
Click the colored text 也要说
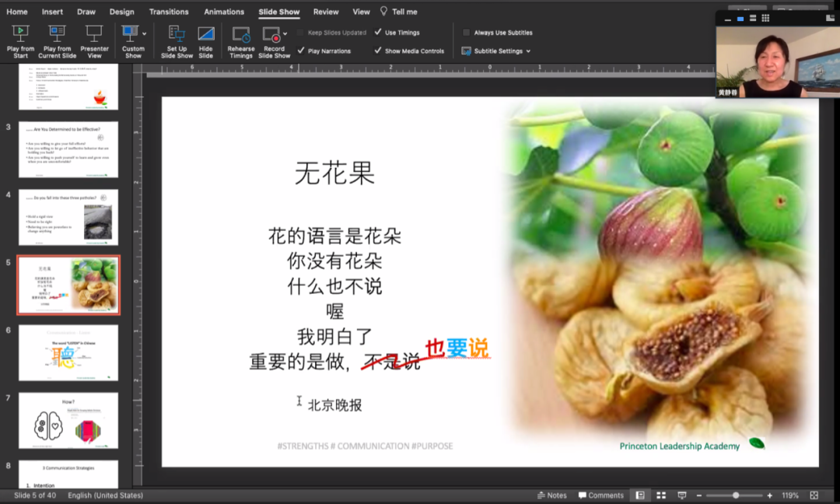pyautogui.click(x=457, y=348)
